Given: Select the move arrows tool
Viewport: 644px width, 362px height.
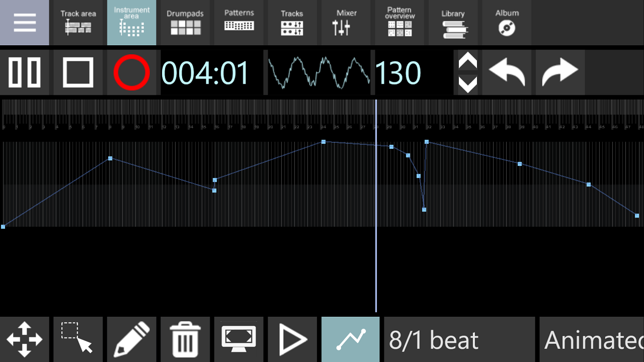Looking at the screenshot, I should [24, 339].
